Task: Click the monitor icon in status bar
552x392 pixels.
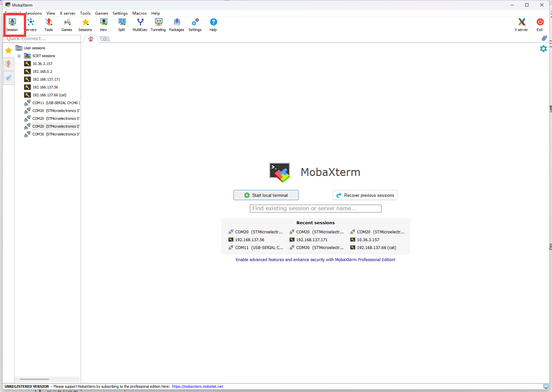Action: [546, 386]
